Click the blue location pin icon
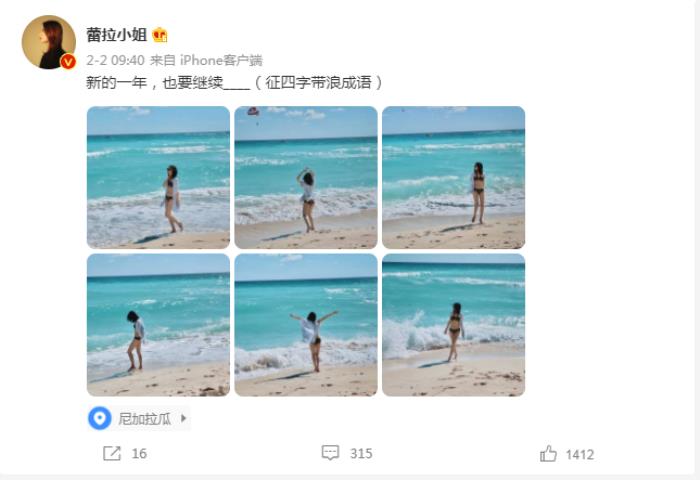Viewport: 700px width, 480px height. pyautogui.click(x=100, y=418)
